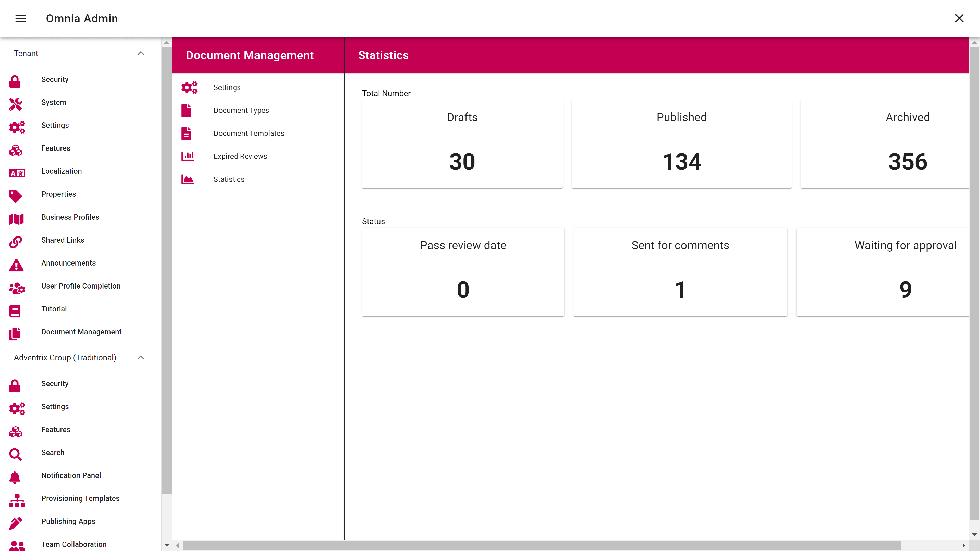Close the Omnia Admin panel
This screenshot has height=551, width=980.
pyautogui.click(x=959, y=18)
